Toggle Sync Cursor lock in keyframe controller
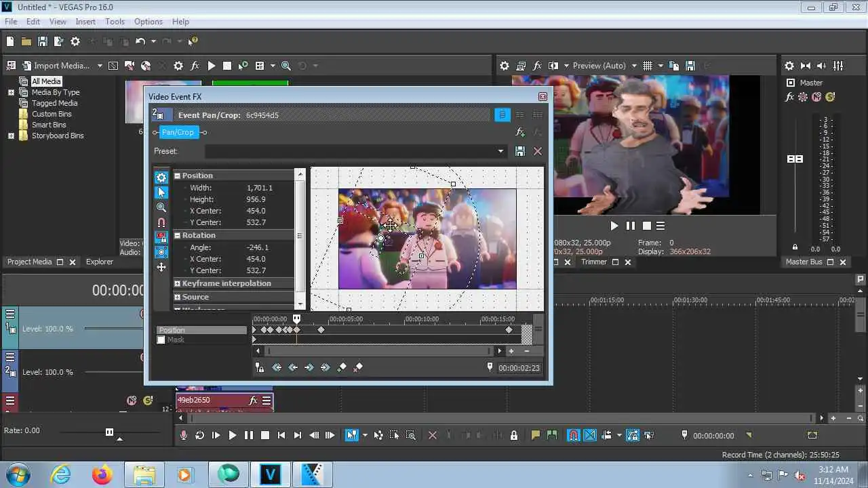 260,367
